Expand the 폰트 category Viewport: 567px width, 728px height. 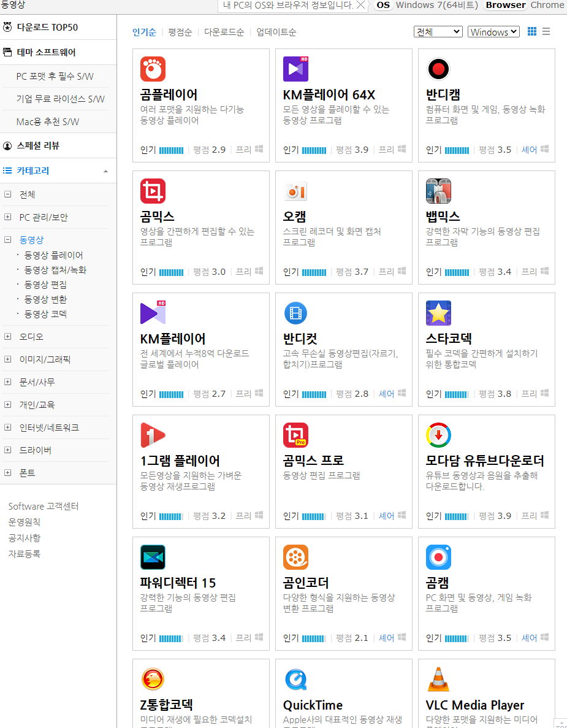tap(7, 473)
